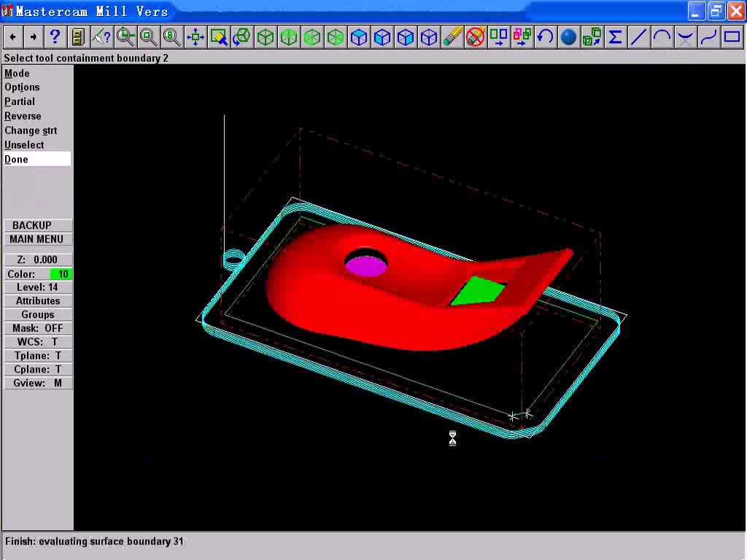Screen dimensions: 747x560
Task: Activate the Shading sphere icon
Action: (x=568, y=36)
